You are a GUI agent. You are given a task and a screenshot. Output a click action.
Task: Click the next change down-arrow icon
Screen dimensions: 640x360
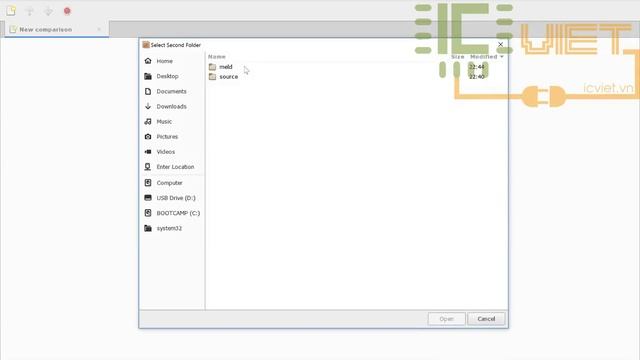(x=48, y=11)
